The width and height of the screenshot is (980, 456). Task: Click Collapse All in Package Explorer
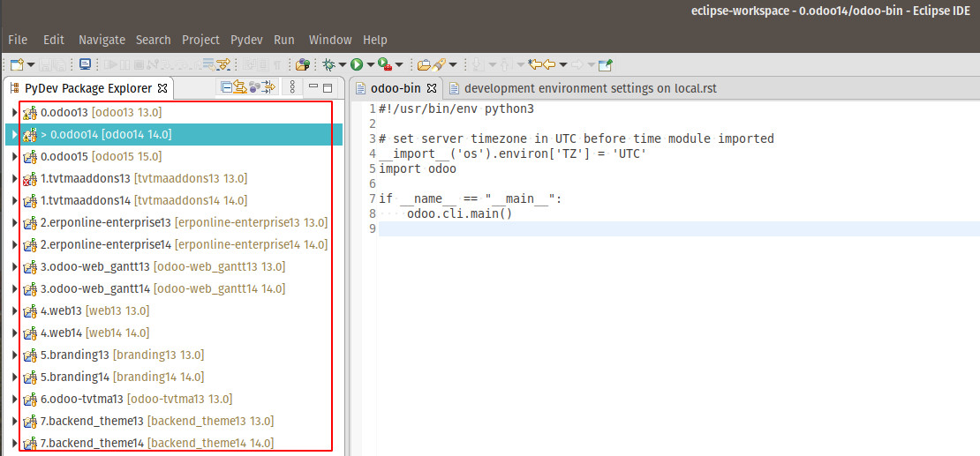point(227,87)
